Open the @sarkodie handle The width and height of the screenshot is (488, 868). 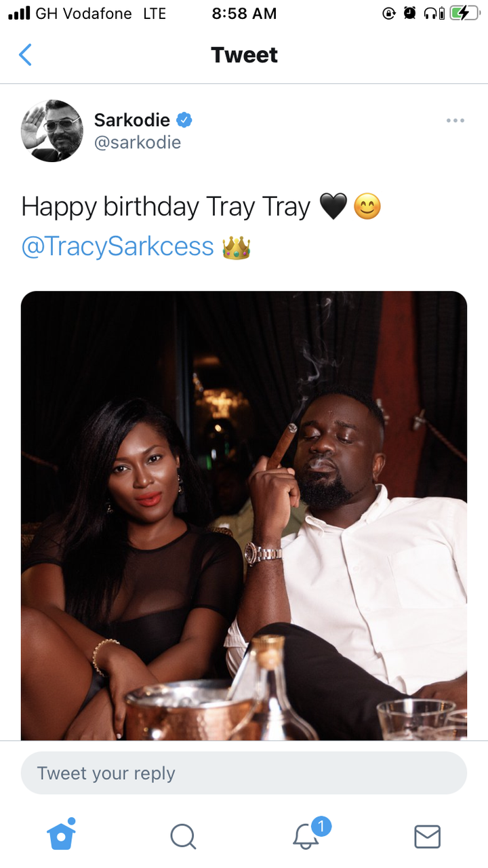[138, 143]
